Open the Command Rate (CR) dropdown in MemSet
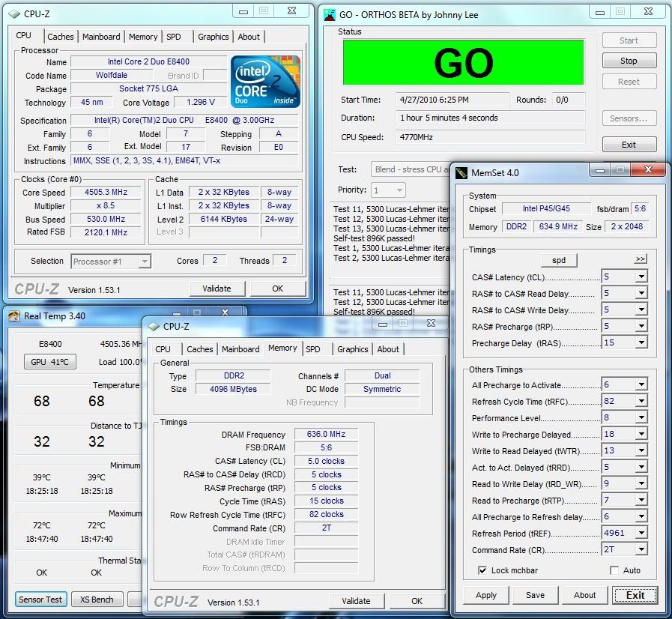The height and width of the screenshot is (619, 672). [641, 549]
